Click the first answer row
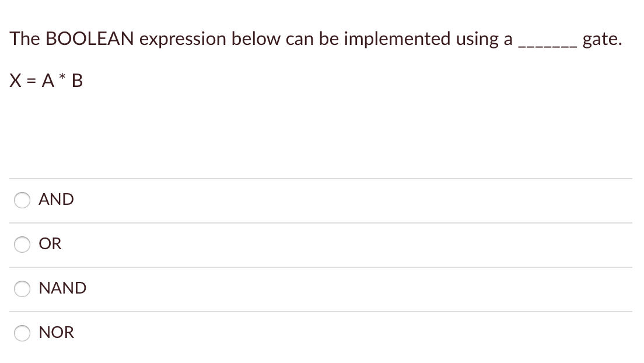 321,200
